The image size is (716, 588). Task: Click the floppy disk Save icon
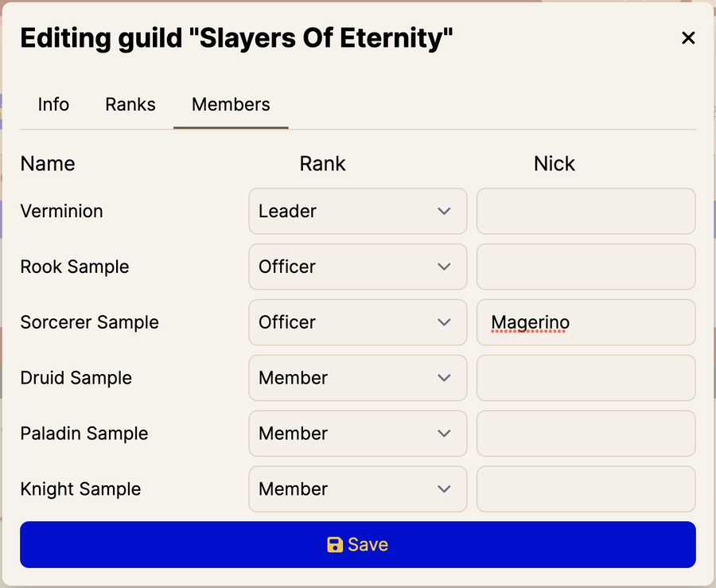(x=335, y=545)
